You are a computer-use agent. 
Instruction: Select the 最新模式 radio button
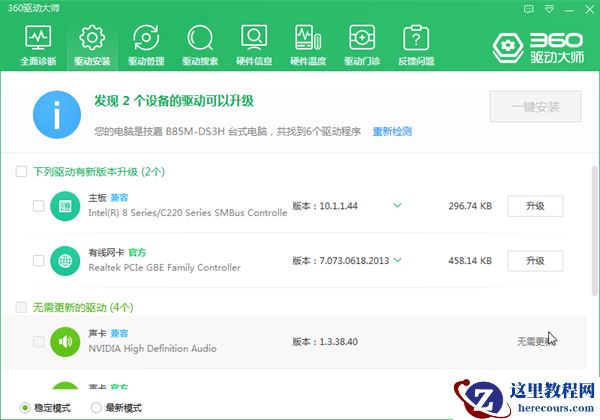point(96,408)
